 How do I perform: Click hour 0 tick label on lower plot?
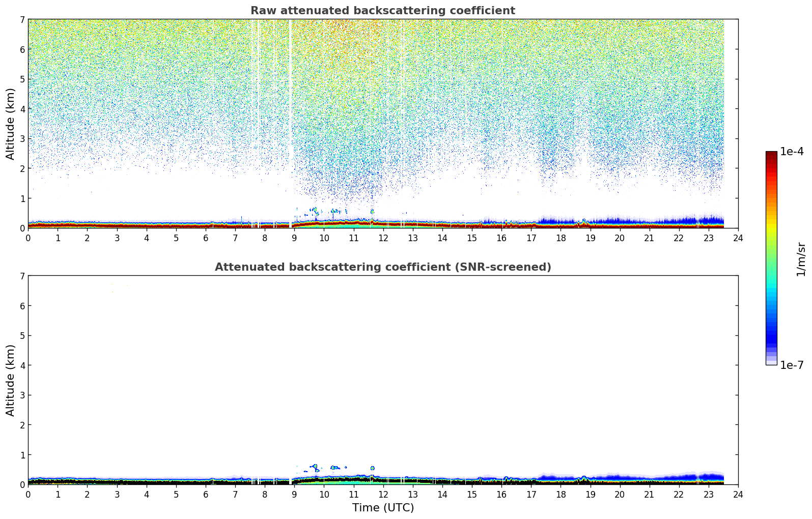coord(28,495)
